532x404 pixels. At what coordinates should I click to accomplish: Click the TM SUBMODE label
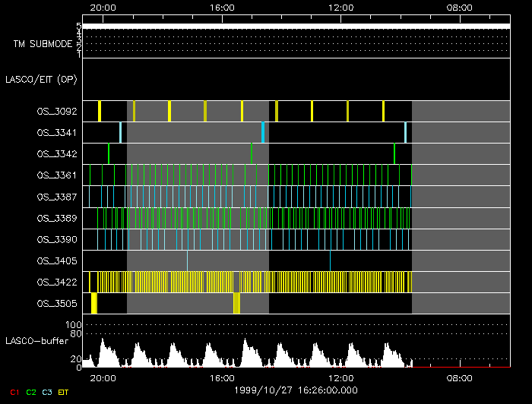point(43,44)
